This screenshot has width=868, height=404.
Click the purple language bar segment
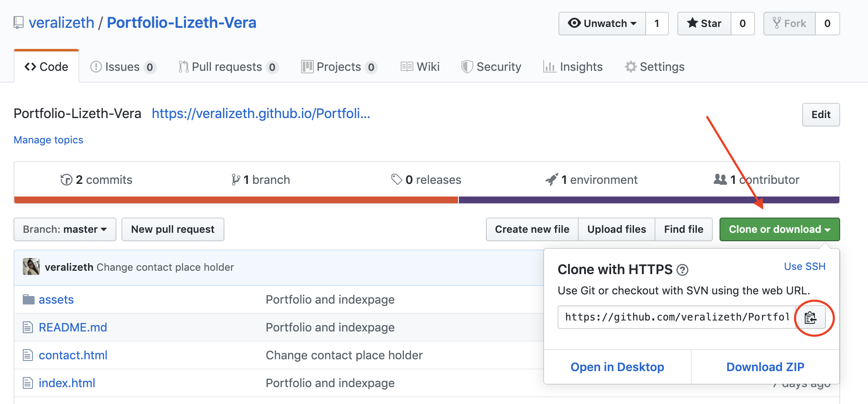click(649, 200)
